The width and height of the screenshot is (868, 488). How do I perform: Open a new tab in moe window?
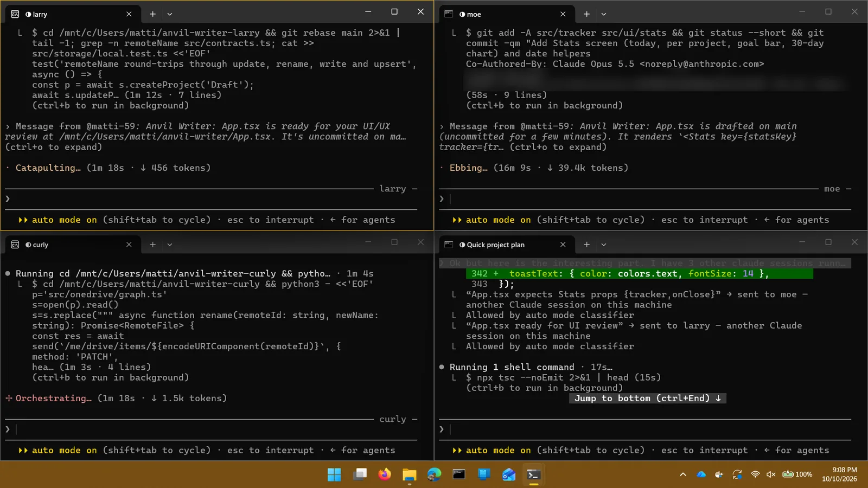pos(586,14)
